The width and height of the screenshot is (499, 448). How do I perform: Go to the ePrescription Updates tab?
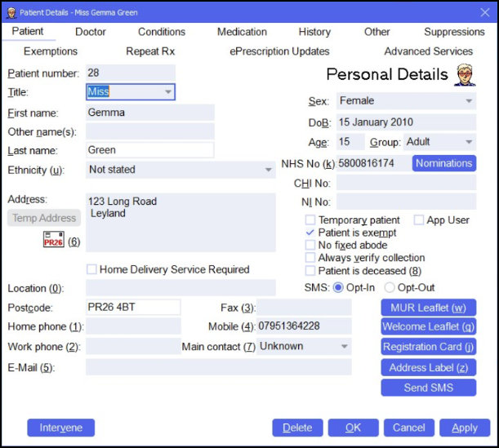click(279, 51)
